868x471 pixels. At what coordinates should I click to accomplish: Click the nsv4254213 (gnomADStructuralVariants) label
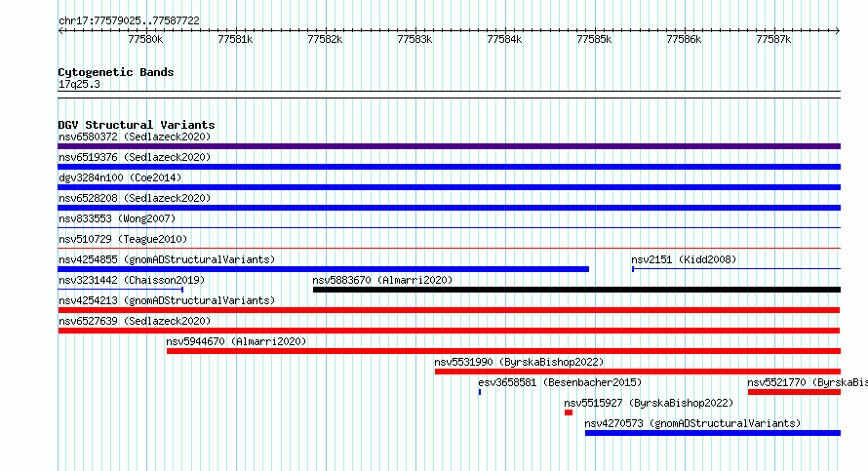167,300
